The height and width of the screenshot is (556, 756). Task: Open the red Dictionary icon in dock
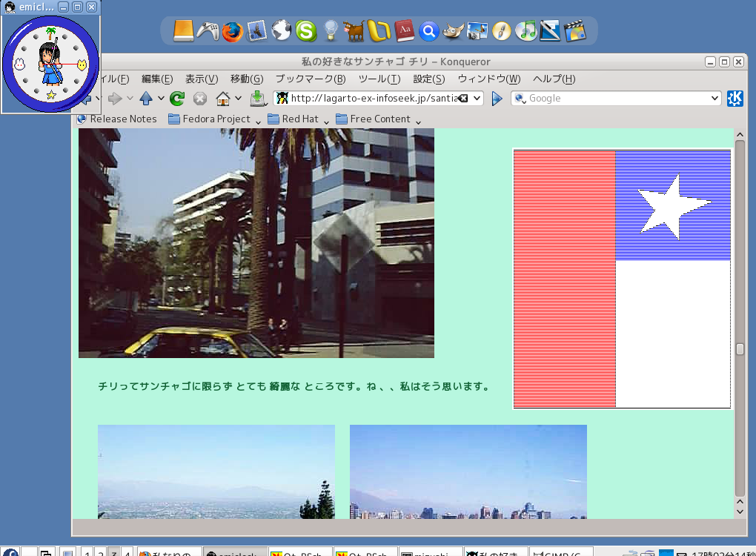click(404, 30)
